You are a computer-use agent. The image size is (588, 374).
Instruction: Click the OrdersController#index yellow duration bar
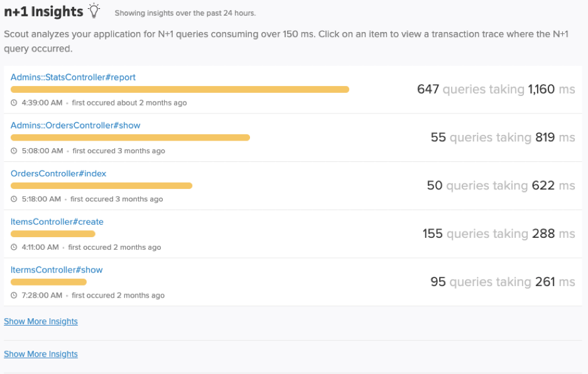pos(101,186)
